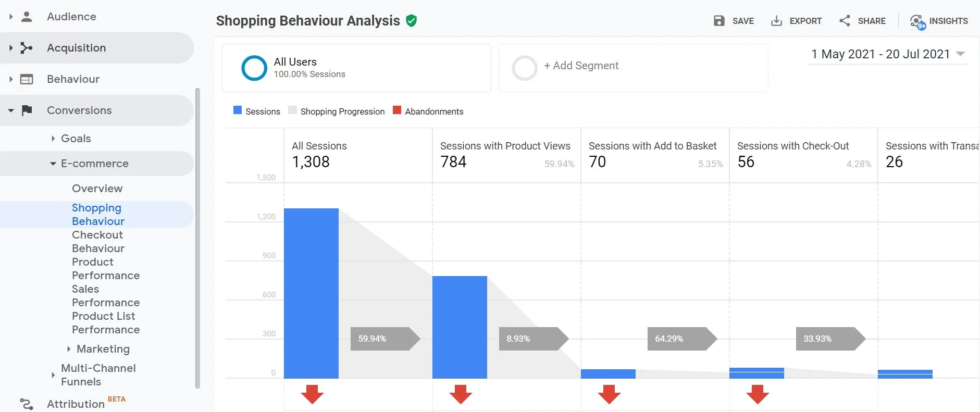Select Checkout Behaviour in the sidebar

[x=97, y=241]
